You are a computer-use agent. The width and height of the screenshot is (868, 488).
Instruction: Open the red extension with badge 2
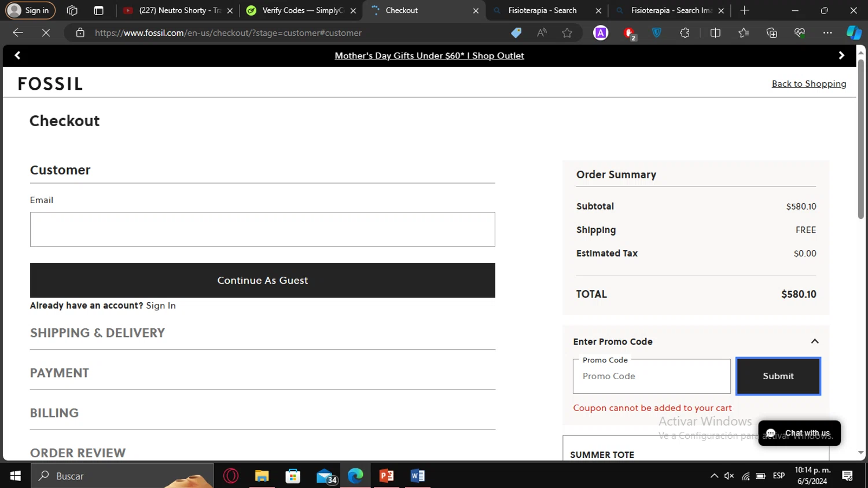pos(630,34)
